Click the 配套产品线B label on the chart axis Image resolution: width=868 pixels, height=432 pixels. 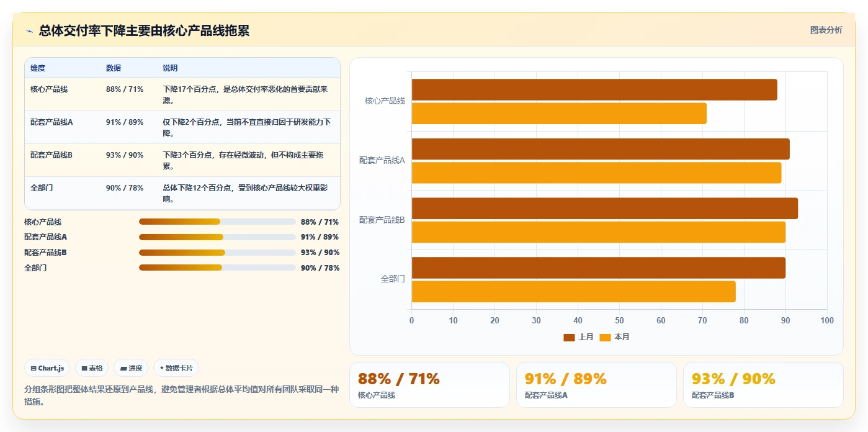tap(382, 220)
